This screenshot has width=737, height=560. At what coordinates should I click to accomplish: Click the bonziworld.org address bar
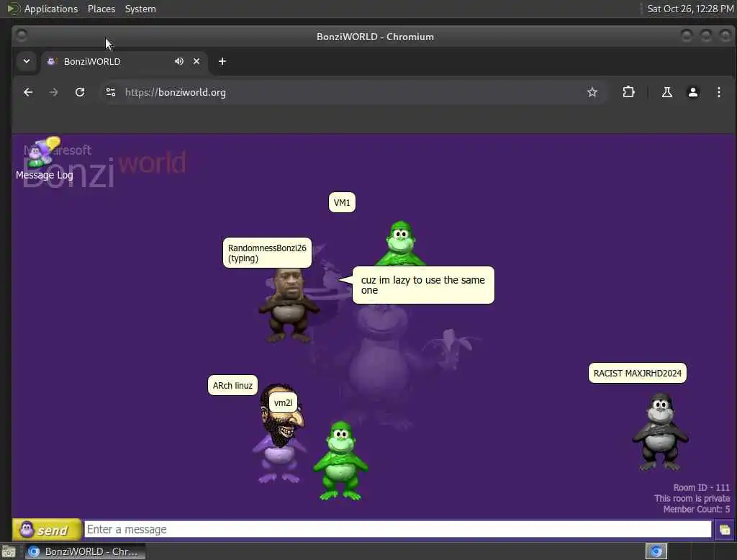353,93
